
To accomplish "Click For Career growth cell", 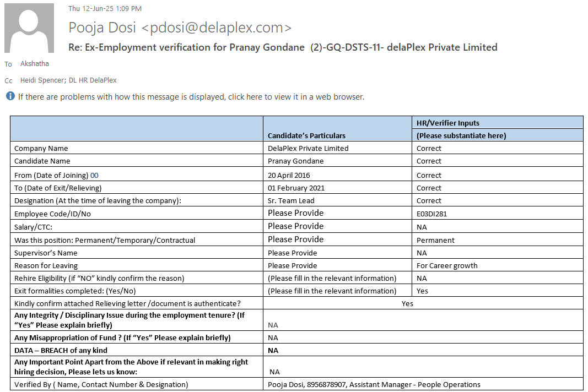I will 447,266.
